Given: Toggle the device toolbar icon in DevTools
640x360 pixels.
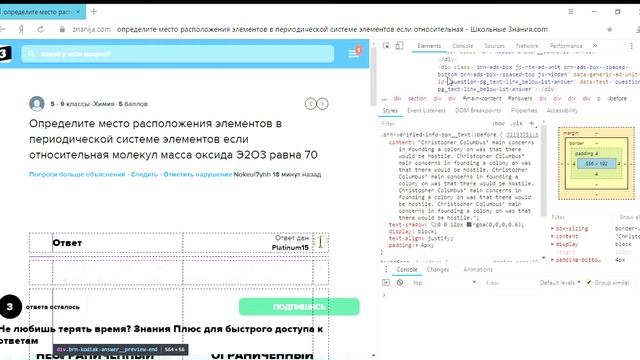Looking at the screenshot, I should coord(399,46).
